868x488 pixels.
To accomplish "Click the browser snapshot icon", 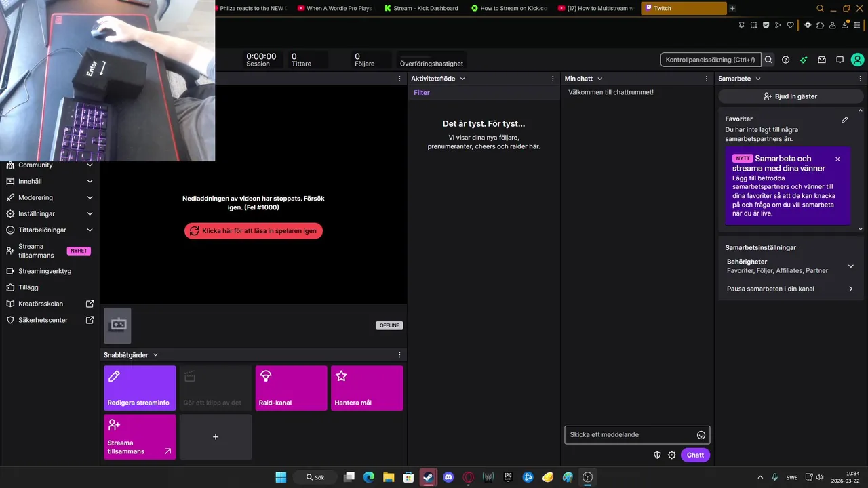I will (753, 25).
